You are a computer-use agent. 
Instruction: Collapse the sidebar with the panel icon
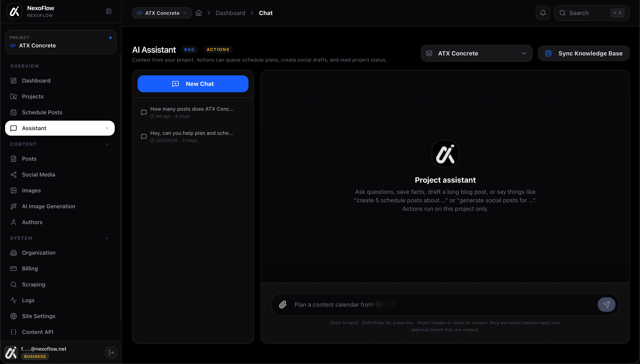pyautogui.click(x=109, y=11)
